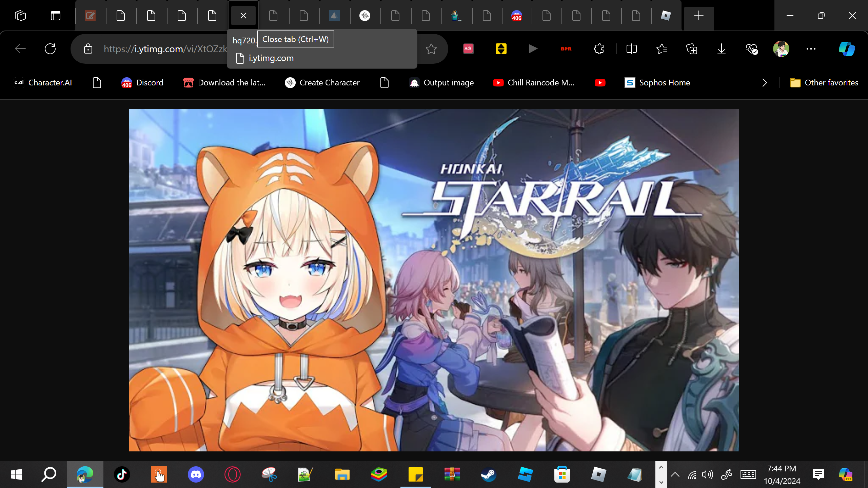Open the Sophos Home bookmark
The height and width of the screenshot is (488, 868).
[657, 83]
